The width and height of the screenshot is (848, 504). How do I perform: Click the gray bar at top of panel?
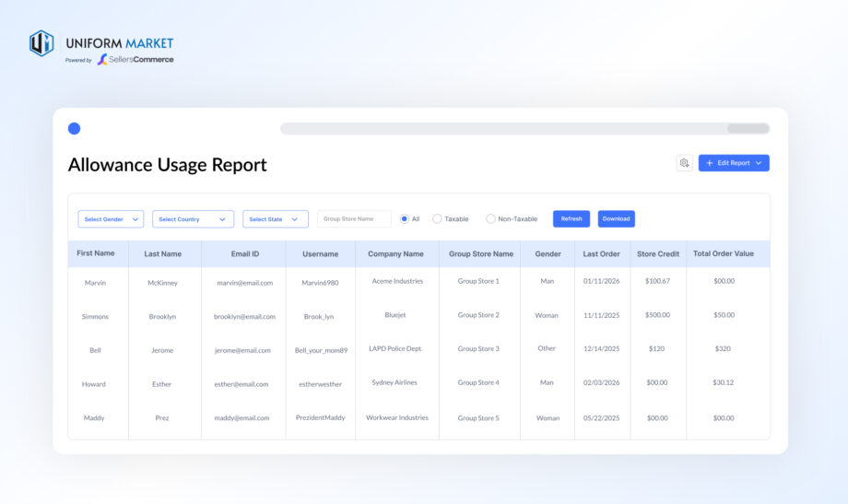tap(524, 128)
